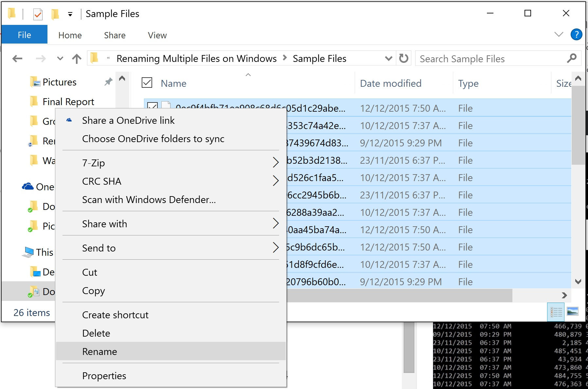Open the File menu

click(x=24, y=34)
